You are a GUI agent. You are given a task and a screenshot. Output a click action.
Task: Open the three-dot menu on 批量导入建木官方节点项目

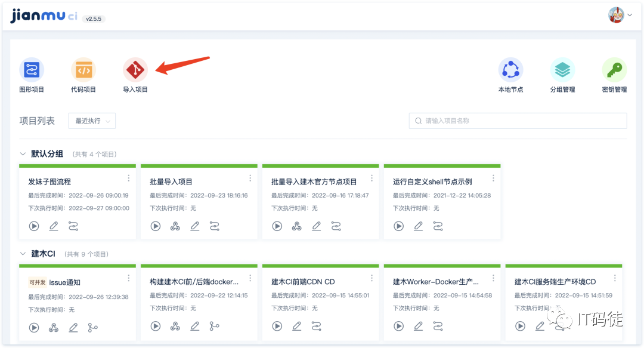tap(371, 178)
